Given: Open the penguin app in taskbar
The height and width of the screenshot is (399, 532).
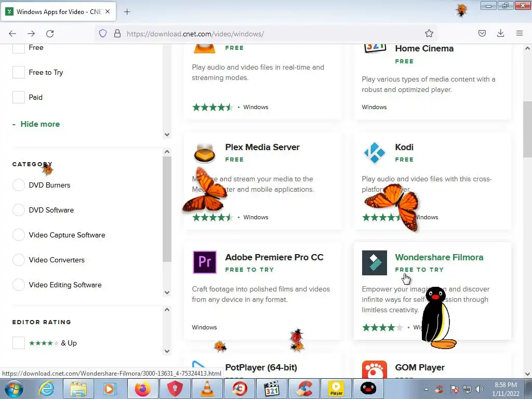Looking at the screenshot, I should (368, 389).
